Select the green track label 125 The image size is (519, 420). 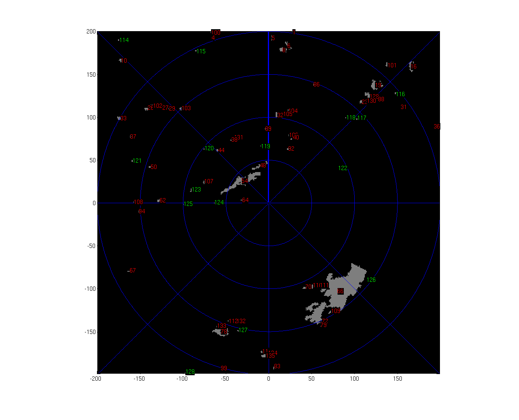188,204
